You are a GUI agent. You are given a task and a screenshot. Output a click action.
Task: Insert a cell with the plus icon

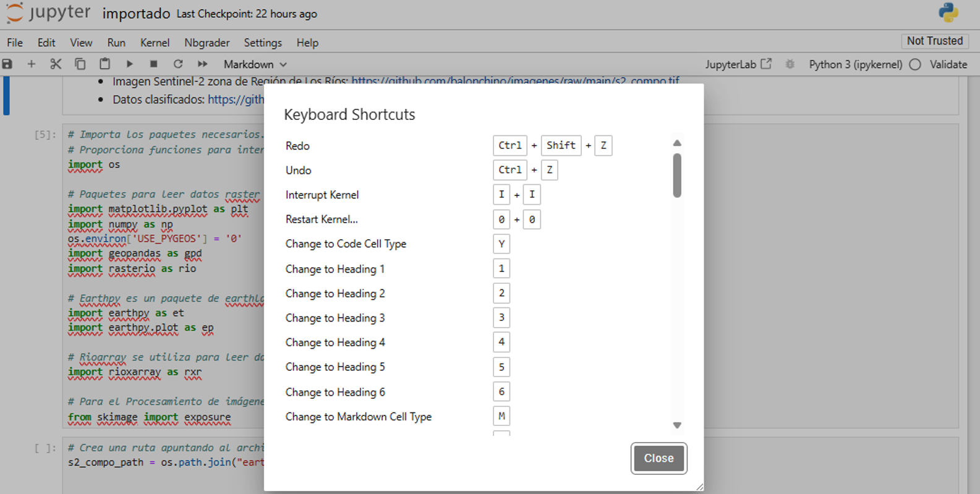pos(31,64)
